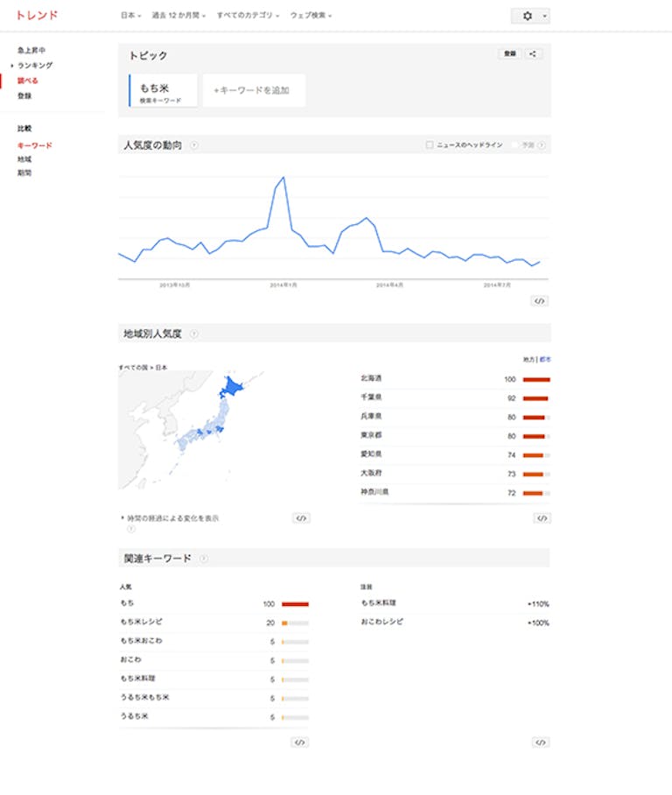Toggle the 予測 forecast checkbox

click(515, 145)
